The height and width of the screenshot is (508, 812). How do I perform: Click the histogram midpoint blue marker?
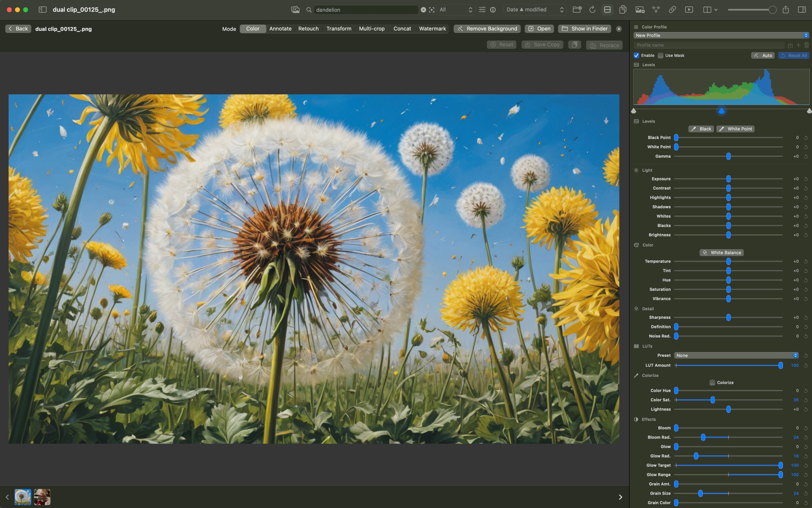721,111
